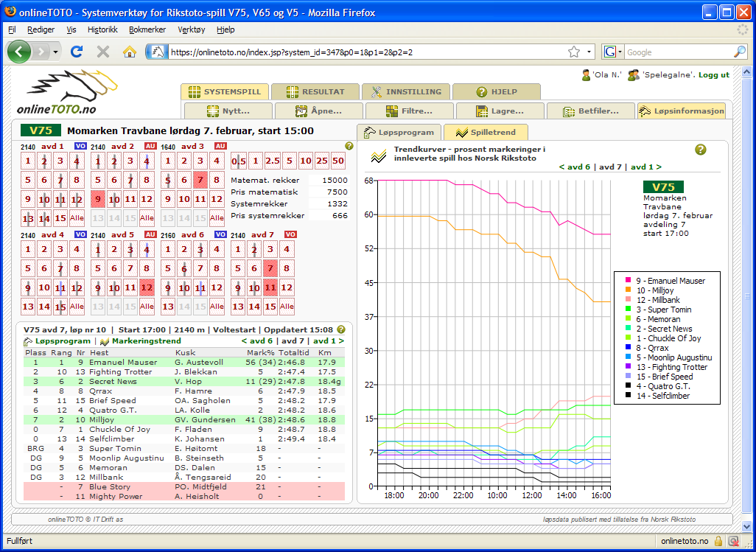This screenshot has height=552, width=756.
Task: Run the search with the magnifier icon
Action: tap(740, 52)
